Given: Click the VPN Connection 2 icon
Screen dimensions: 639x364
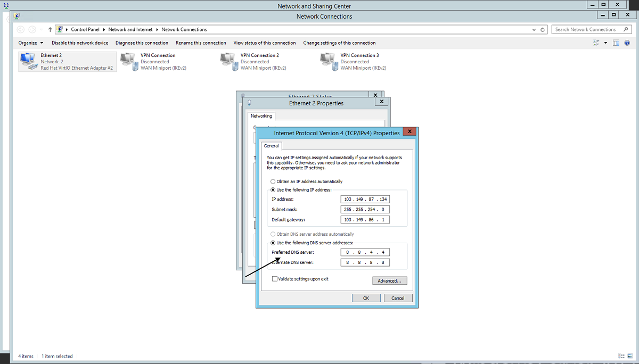Looking at the screenshot, I should 228,61.
